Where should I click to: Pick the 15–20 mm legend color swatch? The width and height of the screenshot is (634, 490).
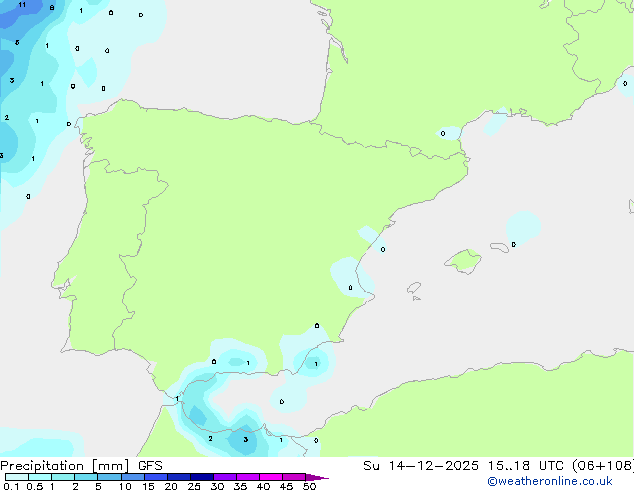(x=155, y=477)
